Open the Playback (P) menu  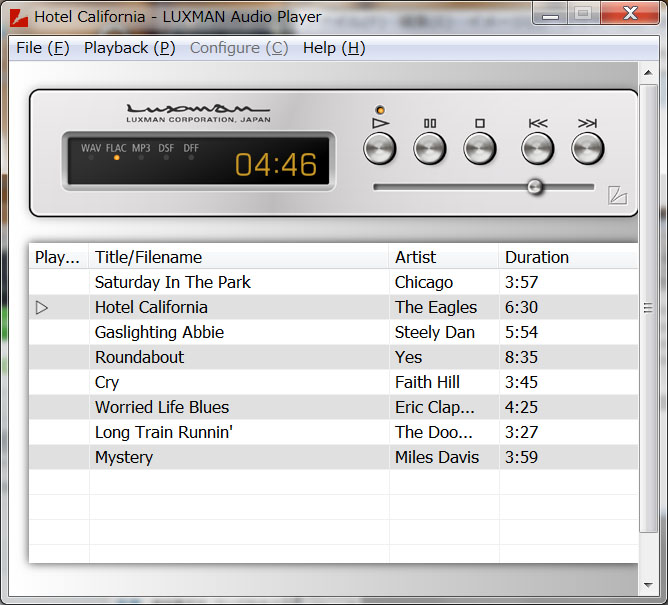[130, 48]
